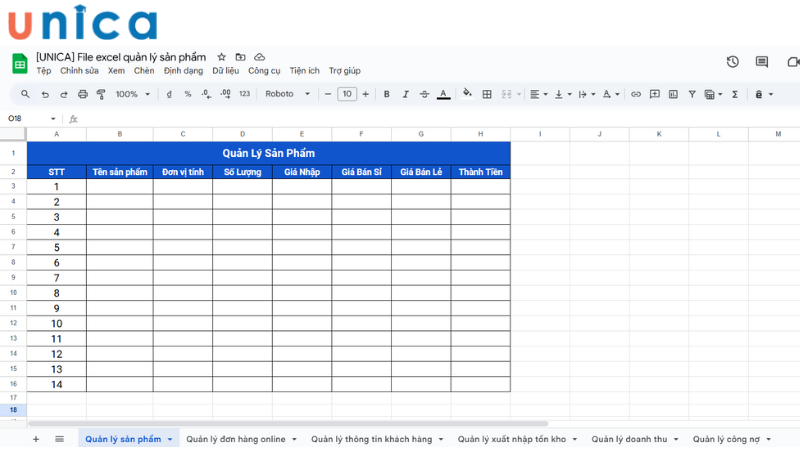Insert a chart
800x450 pixels.
673,94
